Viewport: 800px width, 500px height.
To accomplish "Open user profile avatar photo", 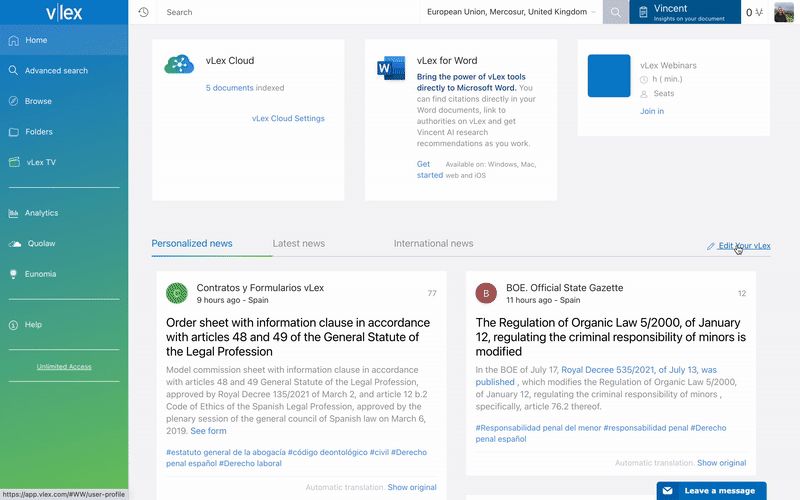I will click(784, 12).
